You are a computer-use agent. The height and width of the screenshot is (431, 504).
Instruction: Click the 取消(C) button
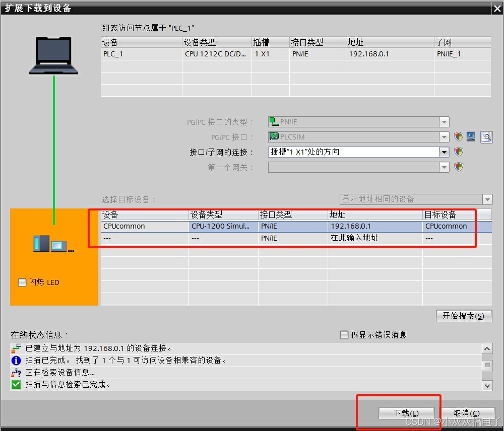tap(467, 413)
